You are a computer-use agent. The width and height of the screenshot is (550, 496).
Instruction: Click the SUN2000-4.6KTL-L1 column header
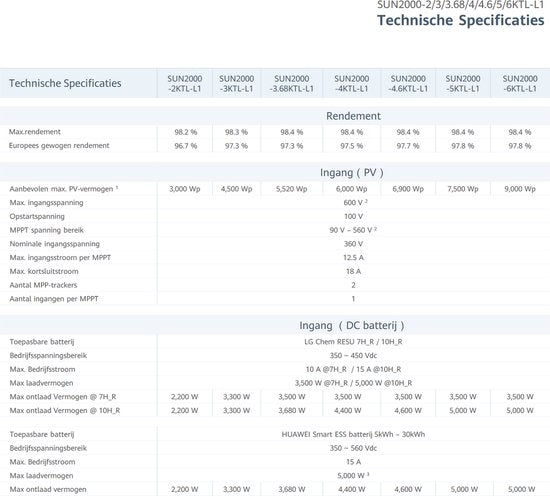click(408, 83)
